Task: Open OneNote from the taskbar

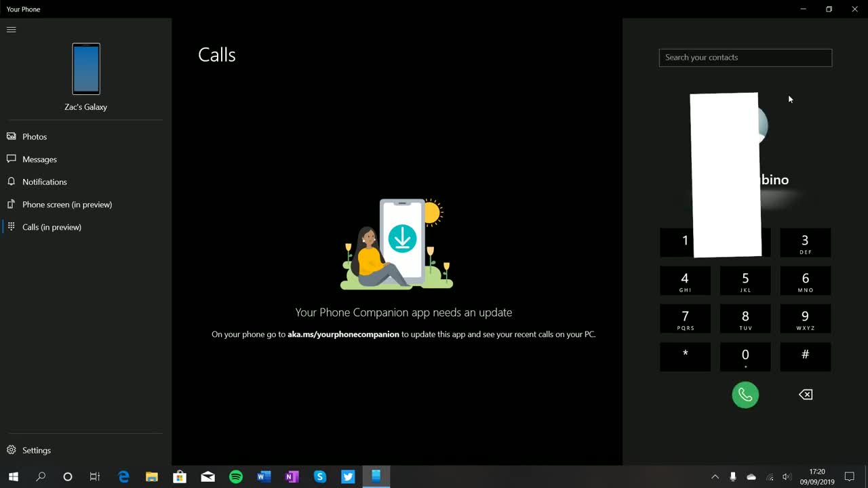Action: [292, 476]
